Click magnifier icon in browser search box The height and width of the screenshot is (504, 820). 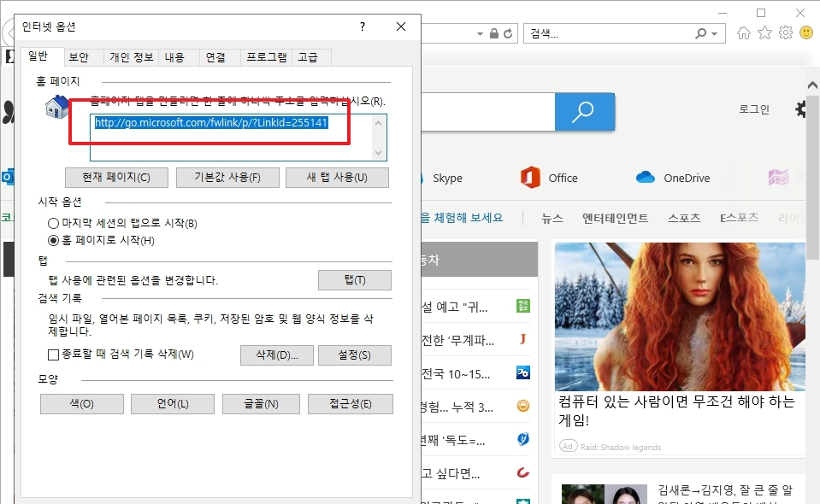coord(701,34)
